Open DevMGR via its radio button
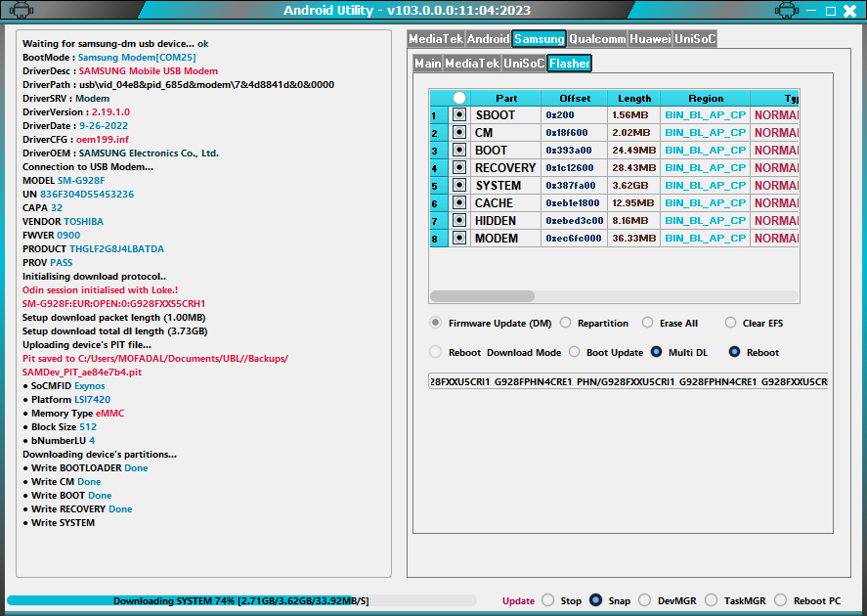867x616 pixels. pyautogui.click(x=645, y=600)
